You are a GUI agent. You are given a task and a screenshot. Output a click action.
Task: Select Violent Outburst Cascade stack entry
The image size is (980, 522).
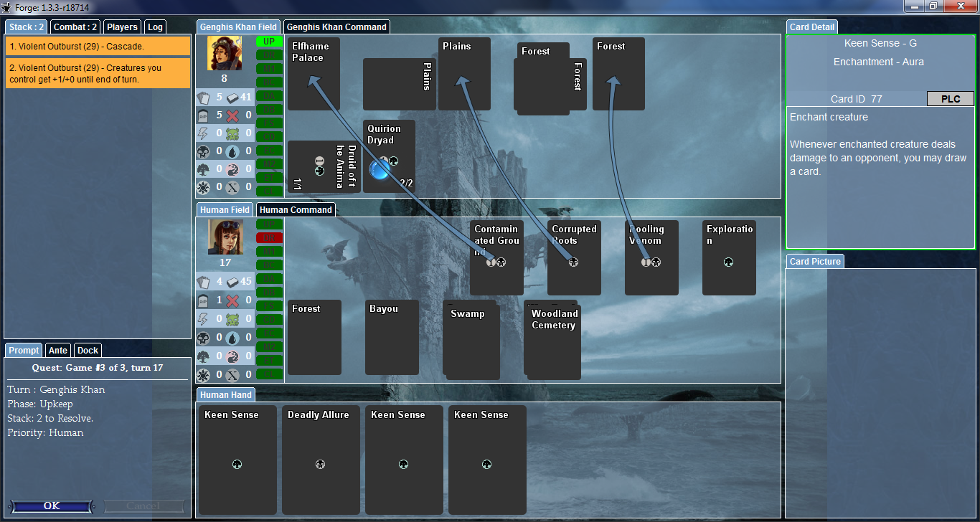tap(98, 46)
